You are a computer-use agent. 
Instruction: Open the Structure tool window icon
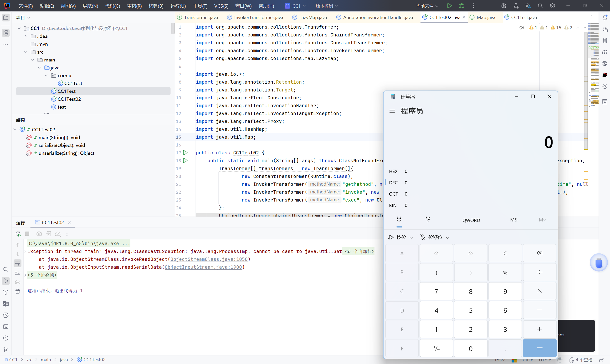coord(6,33)
